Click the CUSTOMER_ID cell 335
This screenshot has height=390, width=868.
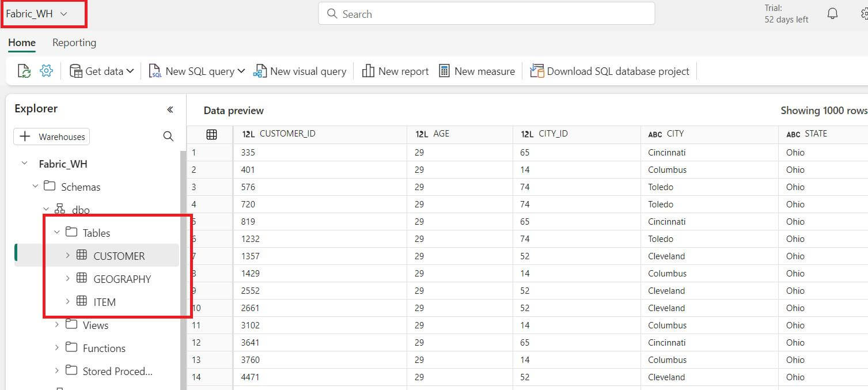(x=320, y=153)
